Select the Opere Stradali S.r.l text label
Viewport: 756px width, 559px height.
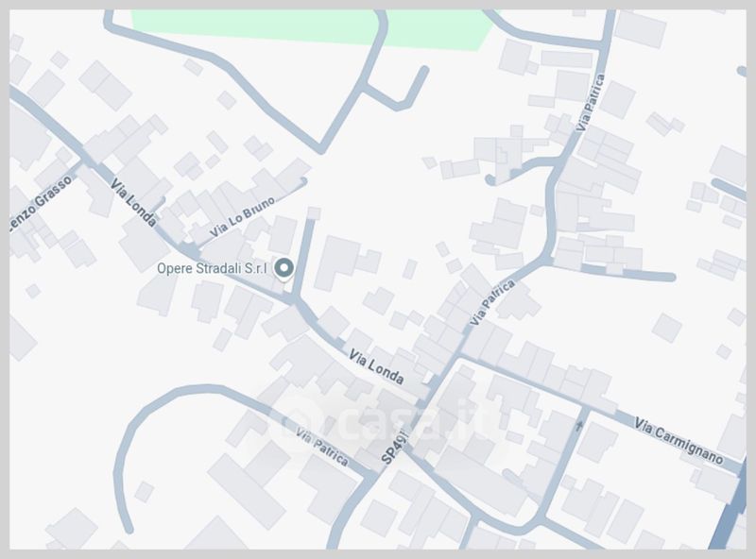[x=212, y=268]
